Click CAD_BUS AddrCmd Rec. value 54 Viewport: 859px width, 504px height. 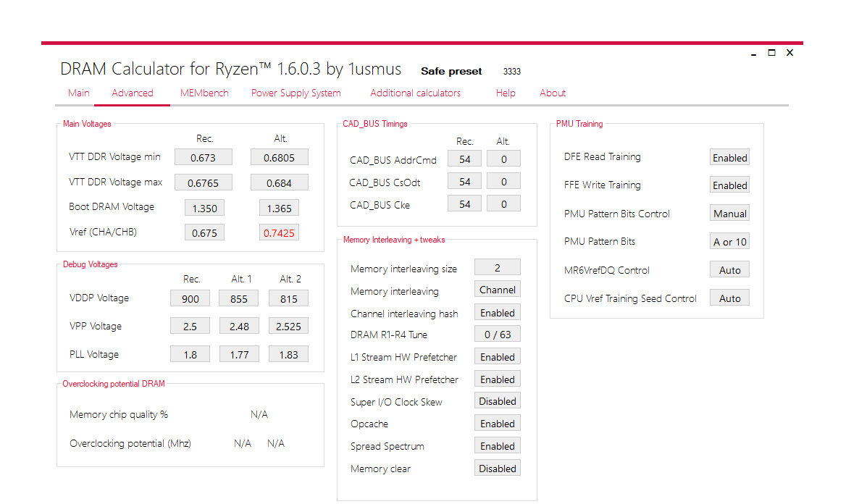[464, 159]
